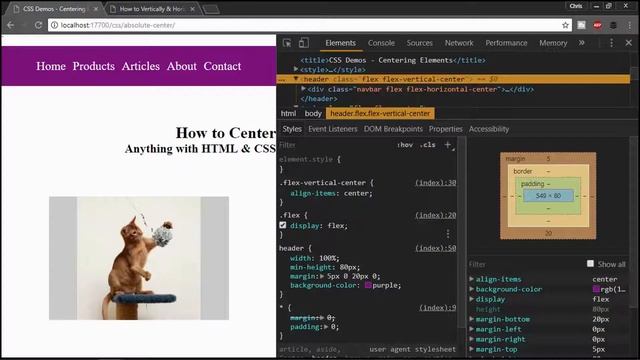Close the DevTools panel
640x360 pixels.
click(x=629, y=43)
